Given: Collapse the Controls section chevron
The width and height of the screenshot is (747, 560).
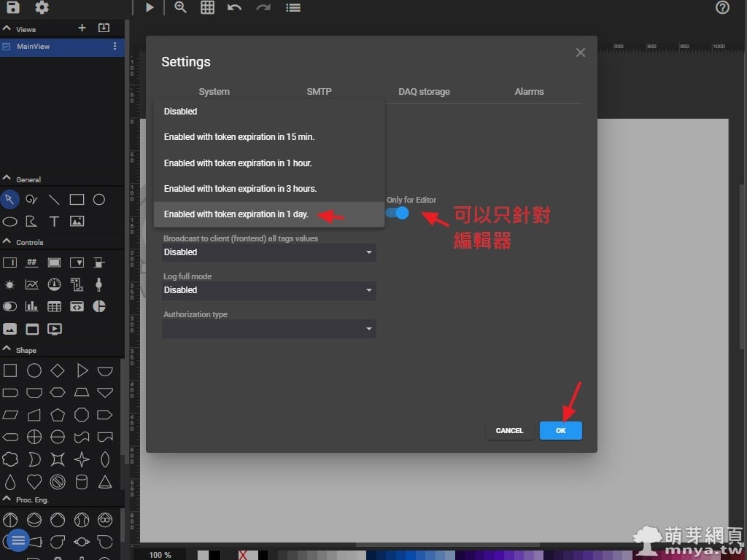Looking at the screenshot, I should coord(7,241).
